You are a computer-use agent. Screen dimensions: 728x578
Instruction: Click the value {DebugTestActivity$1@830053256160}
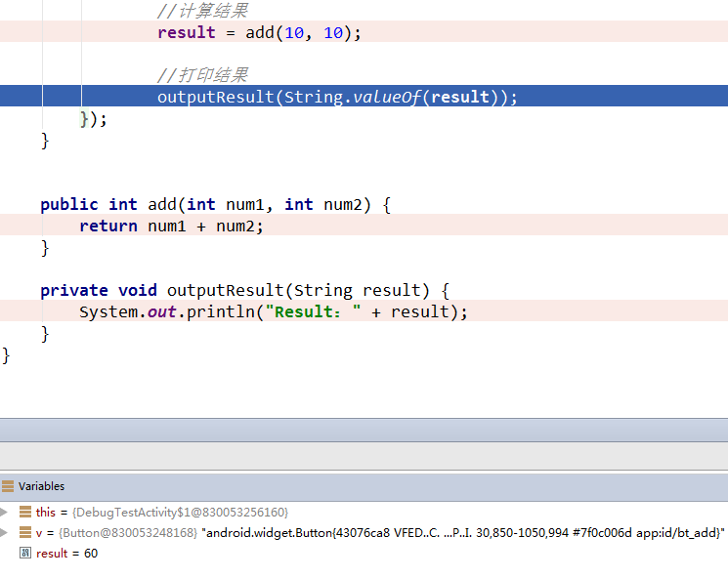click(180, 513)
